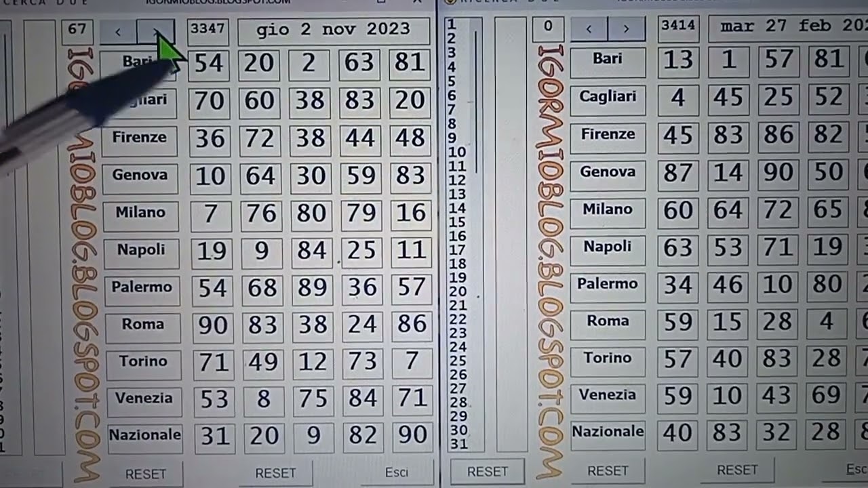Go to next draw in left window

(156, 32)
